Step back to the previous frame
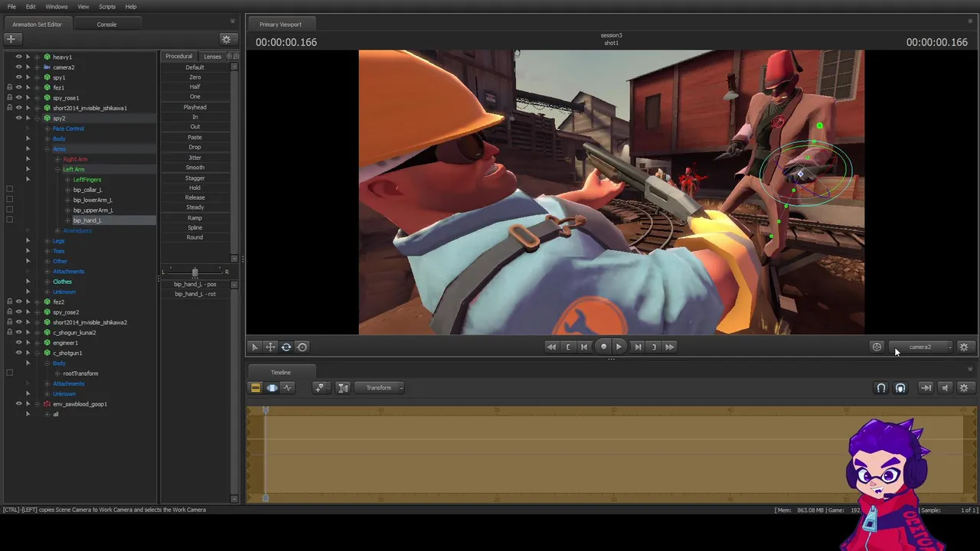The image size is (980, 551). (584, 347)
